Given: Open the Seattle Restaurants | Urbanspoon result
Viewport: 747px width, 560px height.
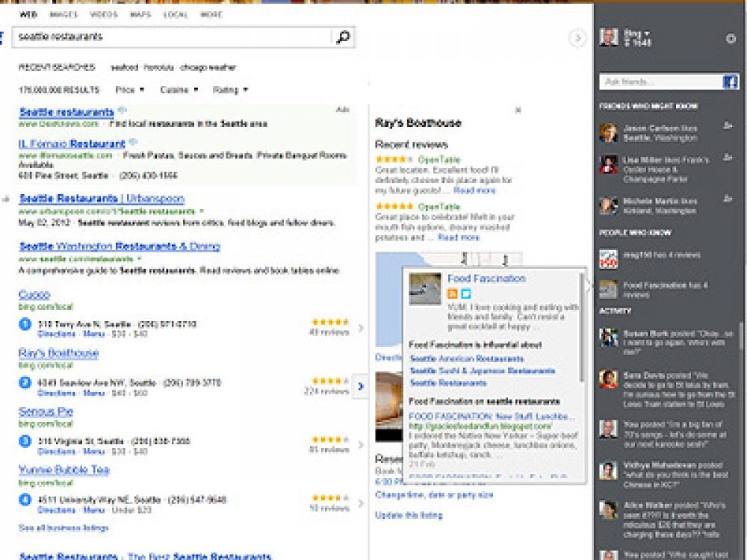Looking at the screenshot, I should coord(102,199).
